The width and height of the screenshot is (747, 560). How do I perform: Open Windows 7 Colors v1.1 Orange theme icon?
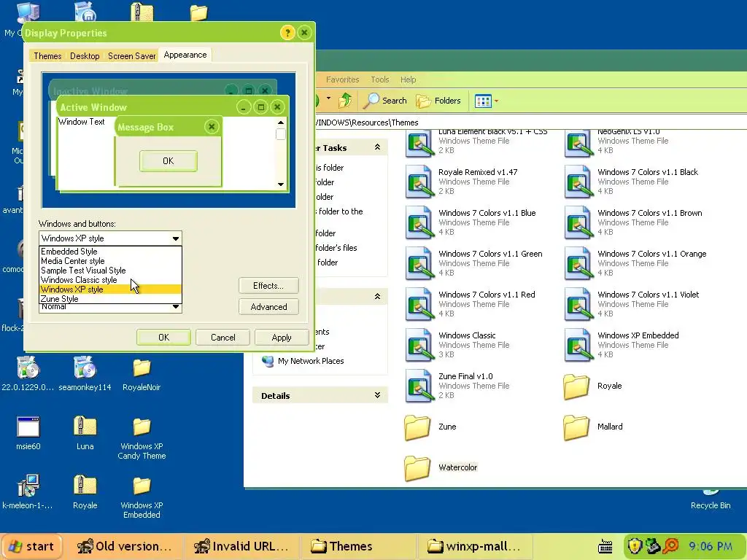[578, 263]
